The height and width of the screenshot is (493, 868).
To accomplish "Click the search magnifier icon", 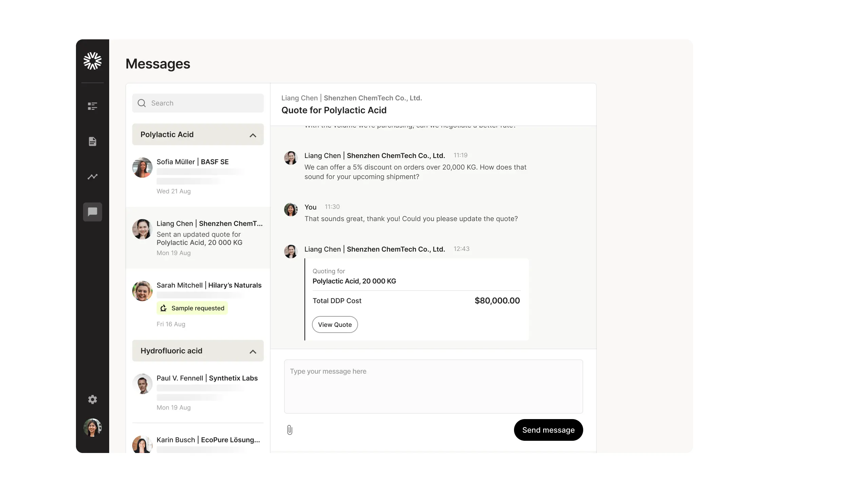I will [x=142, y=103].
